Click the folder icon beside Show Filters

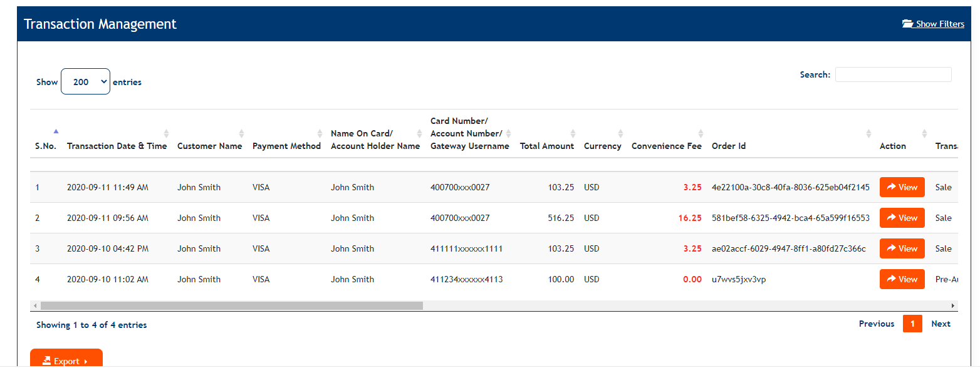(908, 23)
